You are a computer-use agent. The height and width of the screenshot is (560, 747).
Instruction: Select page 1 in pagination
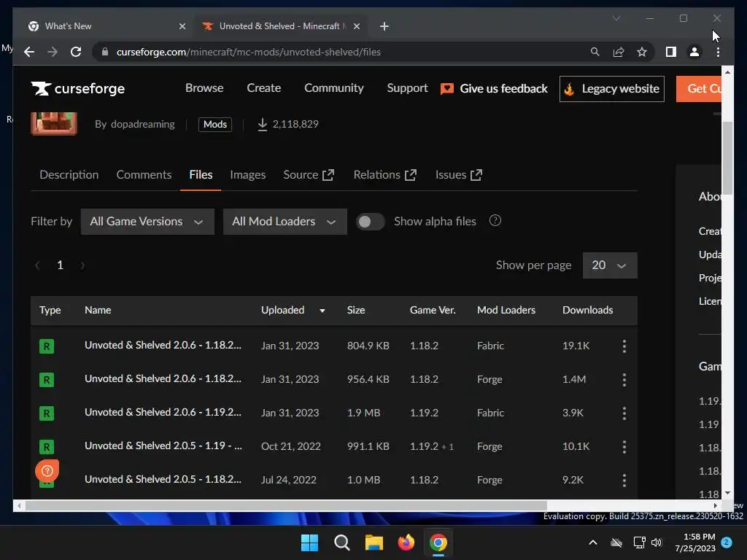click(x=60, y=265)
